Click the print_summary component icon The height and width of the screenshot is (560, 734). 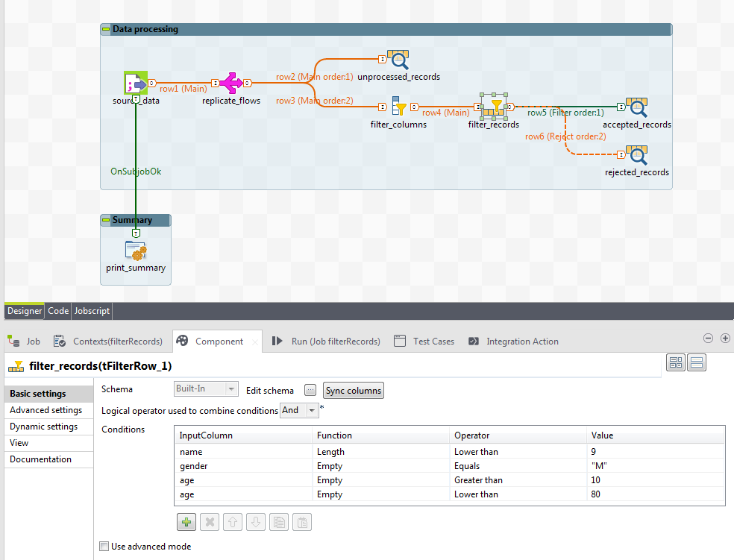click(x=135, y=251)
